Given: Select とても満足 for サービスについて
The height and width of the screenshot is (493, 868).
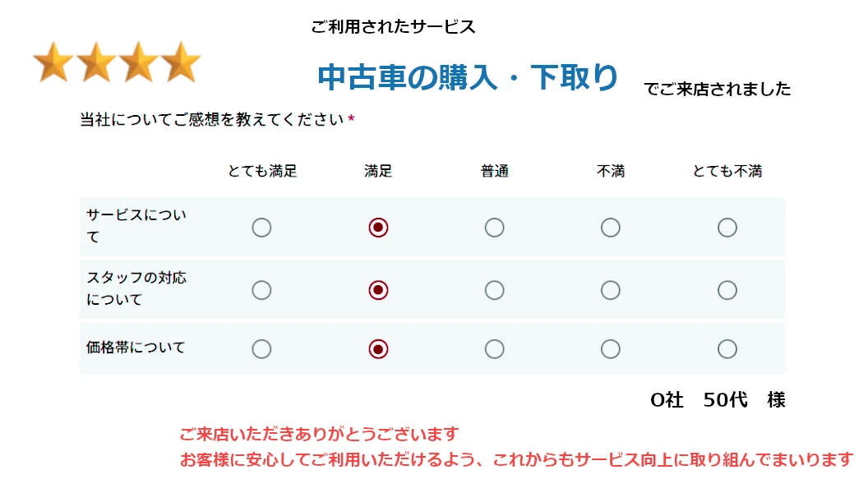Looking at the screenshot, I should (x=261, y=228).
